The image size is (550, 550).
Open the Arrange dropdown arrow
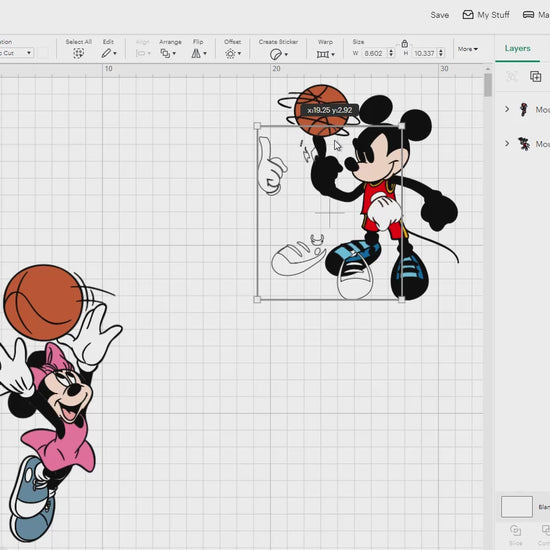174,54
